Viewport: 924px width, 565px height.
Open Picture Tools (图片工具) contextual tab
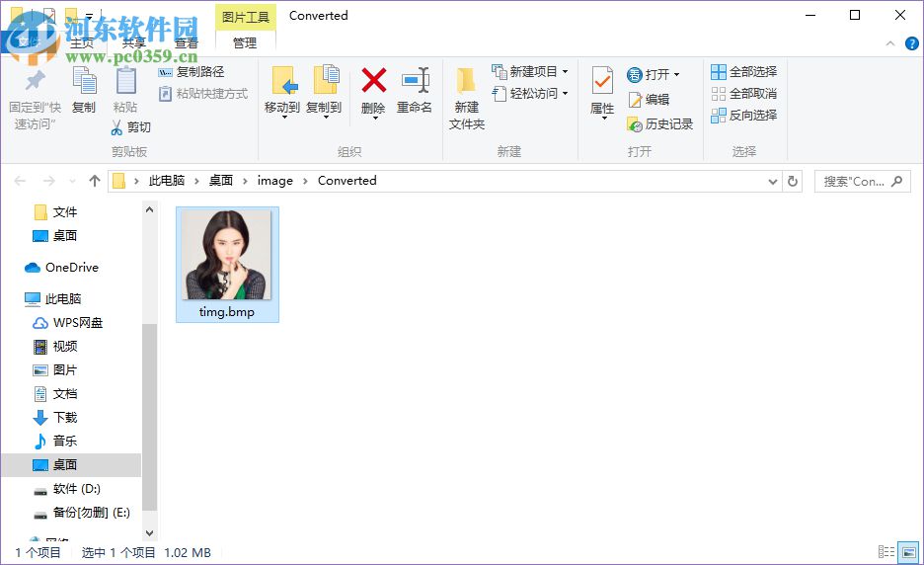[x=246, y=17]
